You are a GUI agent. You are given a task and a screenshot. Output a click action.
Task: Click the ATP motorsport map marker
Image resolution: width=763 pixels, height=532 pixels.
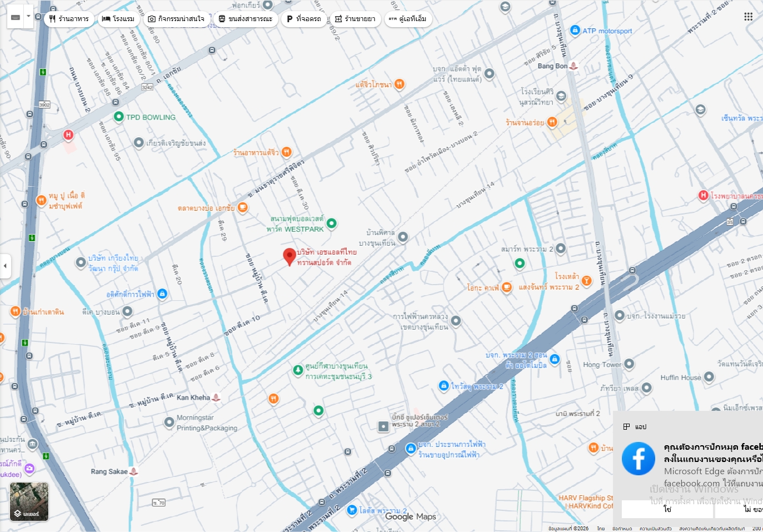tap(575, 30)
